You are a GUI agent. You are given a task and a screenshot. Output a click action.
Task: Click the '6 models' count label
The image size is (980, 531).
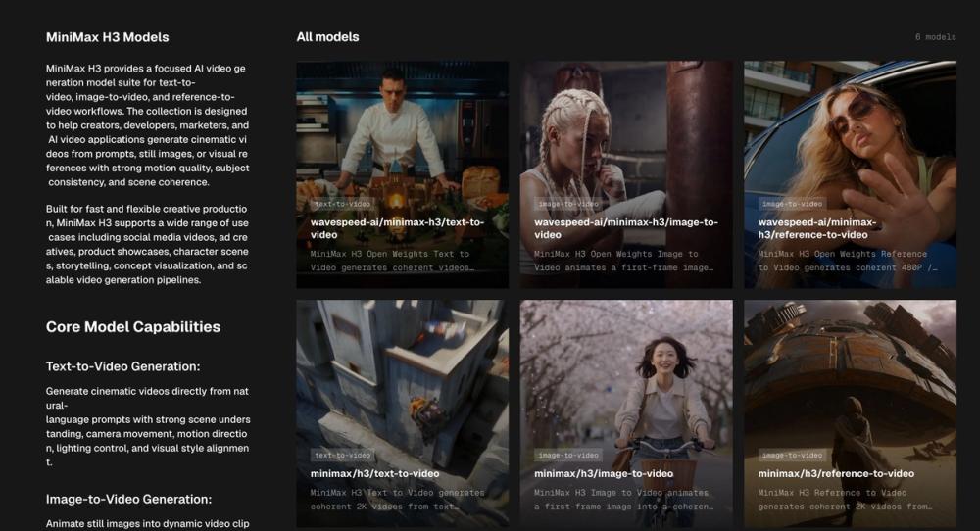(x=936, y=37)
